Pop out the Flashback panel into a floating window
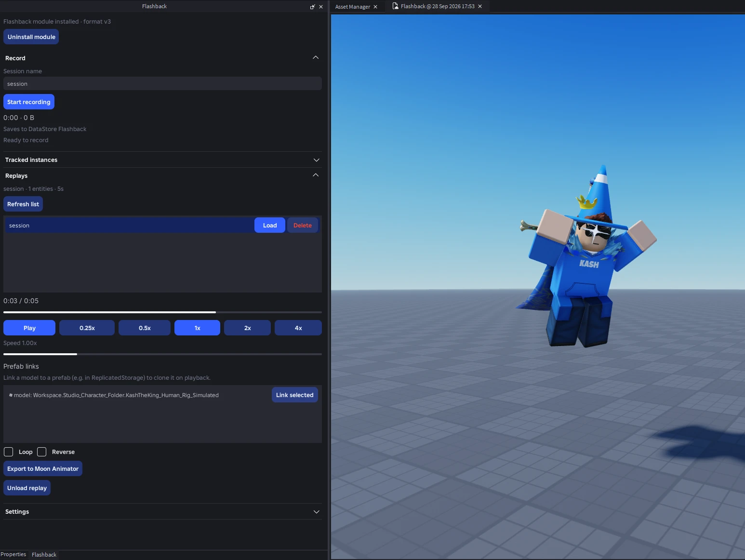This screenshot has height=560, width=745. [x=312, y=7]
